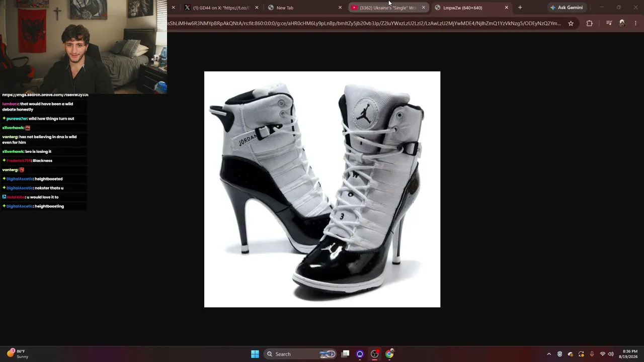
Task: Close the GD44 on X tab
Action: 257,8
